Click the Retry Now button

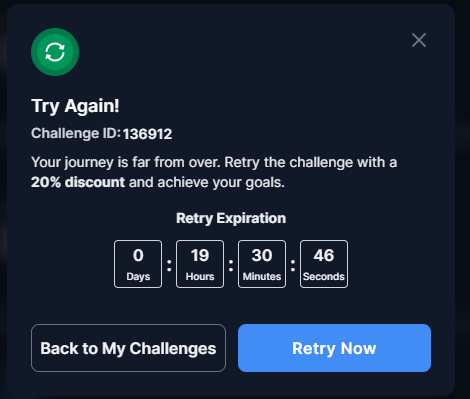coord(334,348)
